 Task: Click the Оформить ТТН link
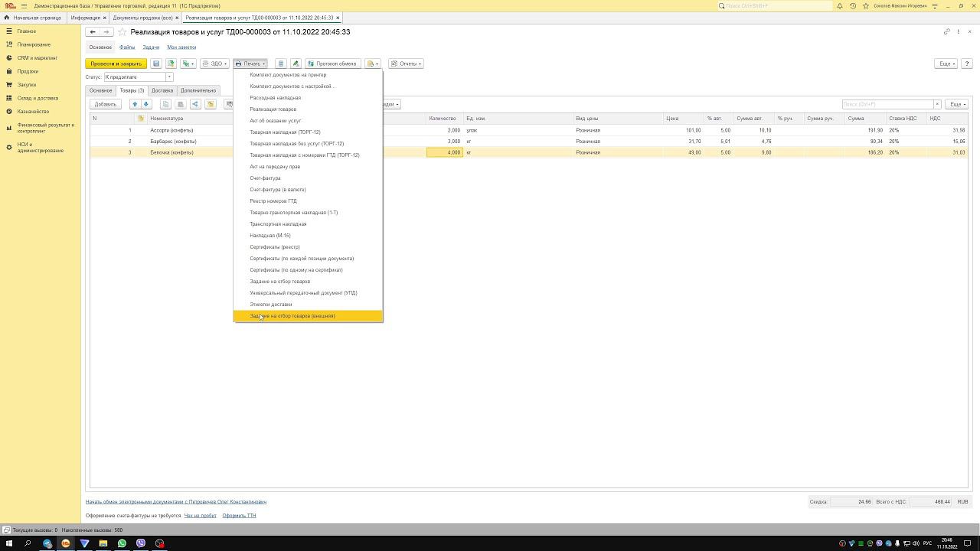[x=239, y=516]
